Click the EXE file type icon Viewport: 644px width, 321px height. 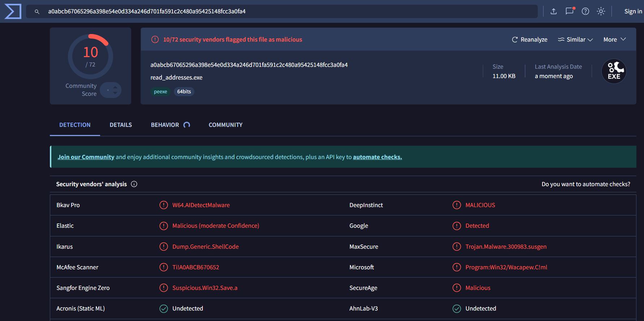pyautogui.click(x=614, y=71)
